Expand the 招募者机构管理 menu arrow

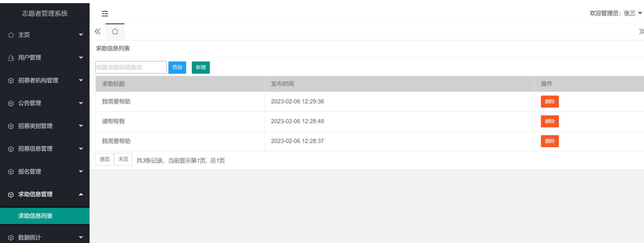coord(81,80)
